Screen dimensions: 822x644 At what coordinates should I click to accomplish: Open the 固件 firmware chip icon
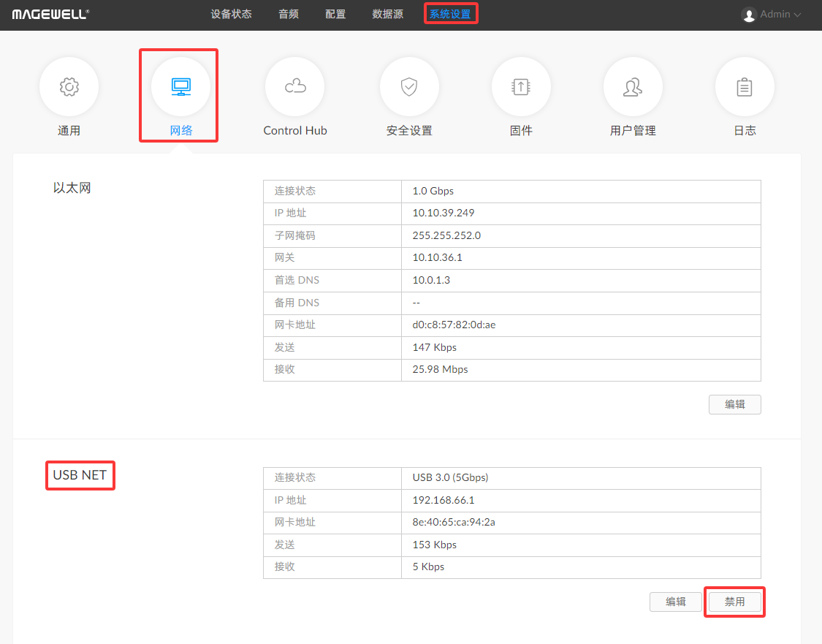coord(521,87)
